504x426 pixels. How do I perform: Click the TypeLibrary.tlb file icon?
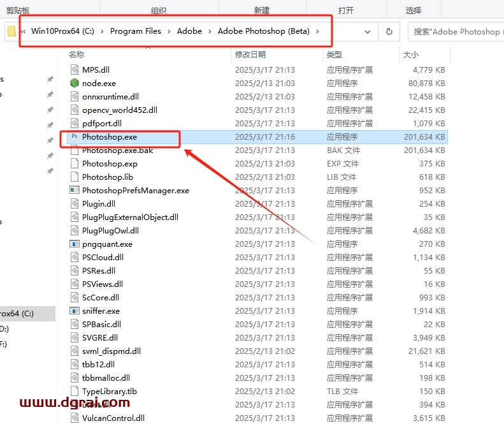(x=75, y=391)
